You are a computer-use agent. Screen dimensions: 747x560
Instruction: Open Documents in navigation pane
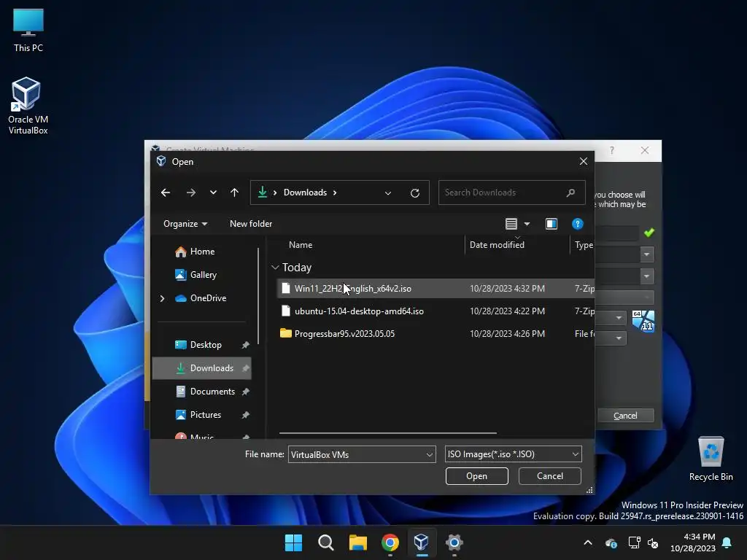tap(212, 392)
